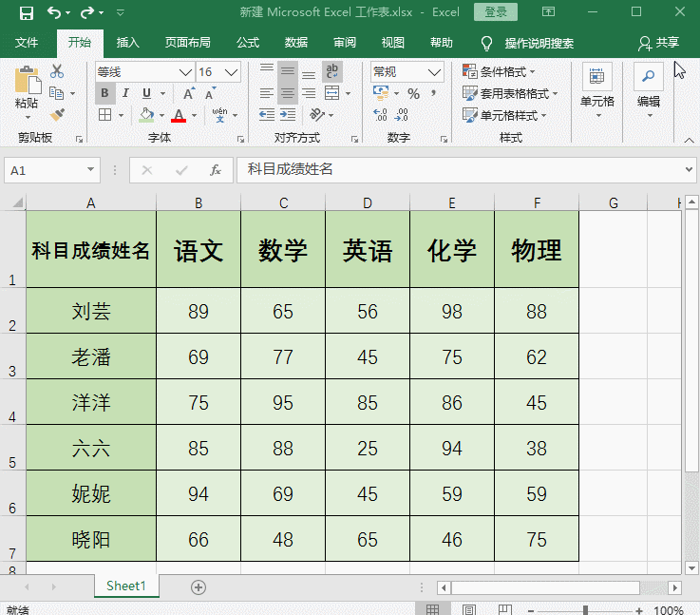The image size is (700, 615).
Task: Click the Name Box showing A1
Action: [44, 170]
